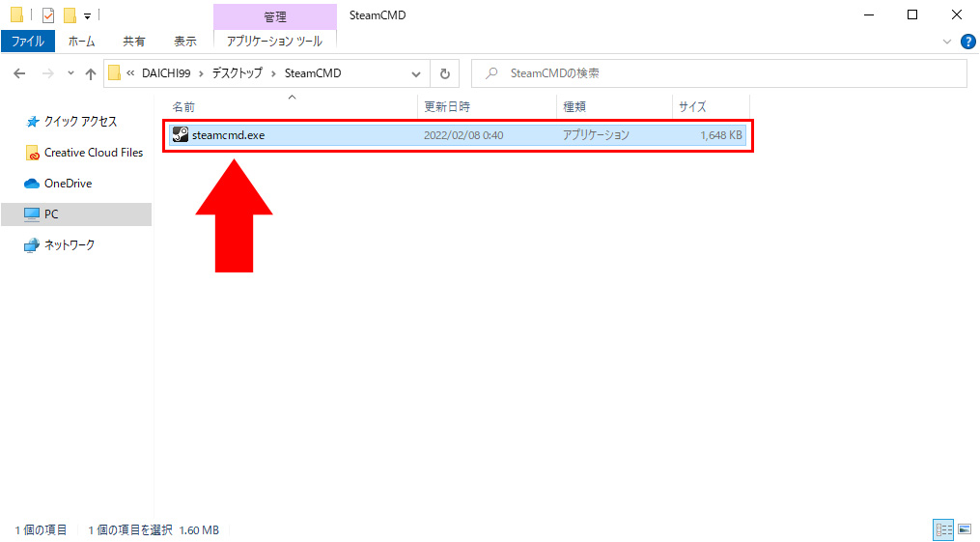Viewport: 980px width, 542px height.
Task: Sort by the 種類 column header
Action: 574,107
